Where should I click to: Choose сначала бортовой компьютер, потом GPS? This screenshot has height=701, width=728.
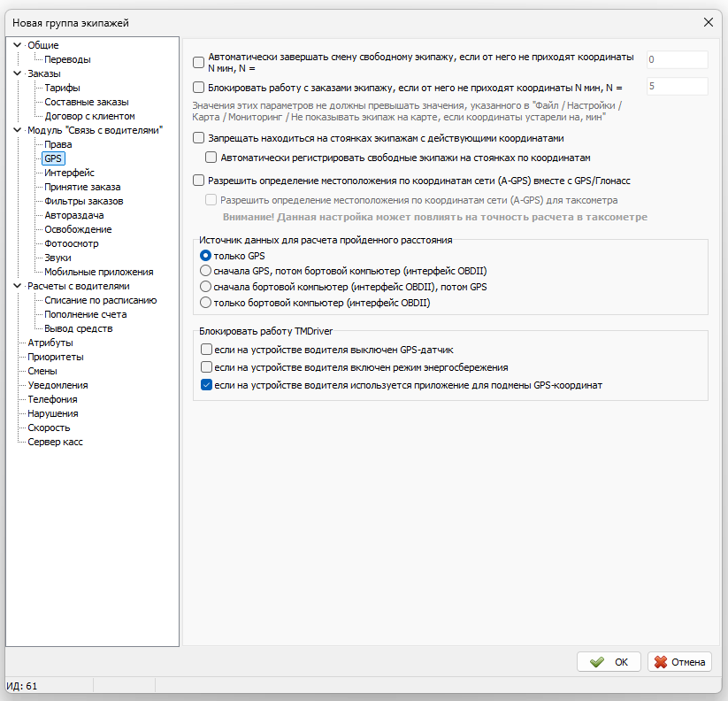point(205,287)
